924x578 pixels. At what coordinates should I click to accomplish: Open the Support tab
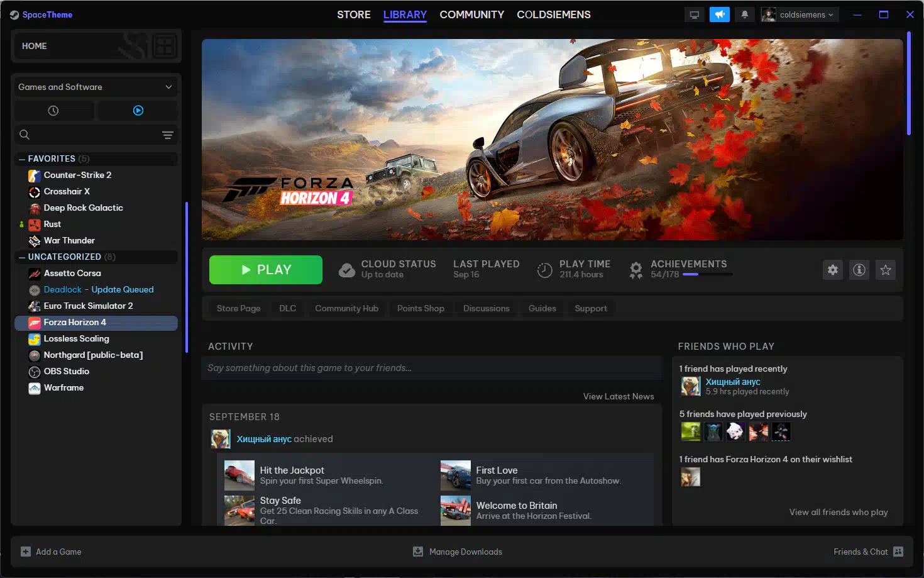[x=591, y=308]
